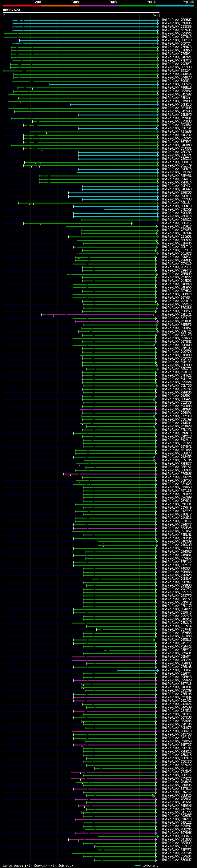
Task: Select hit label UniRef100_A4GRL8
Action: pos(177,88)
